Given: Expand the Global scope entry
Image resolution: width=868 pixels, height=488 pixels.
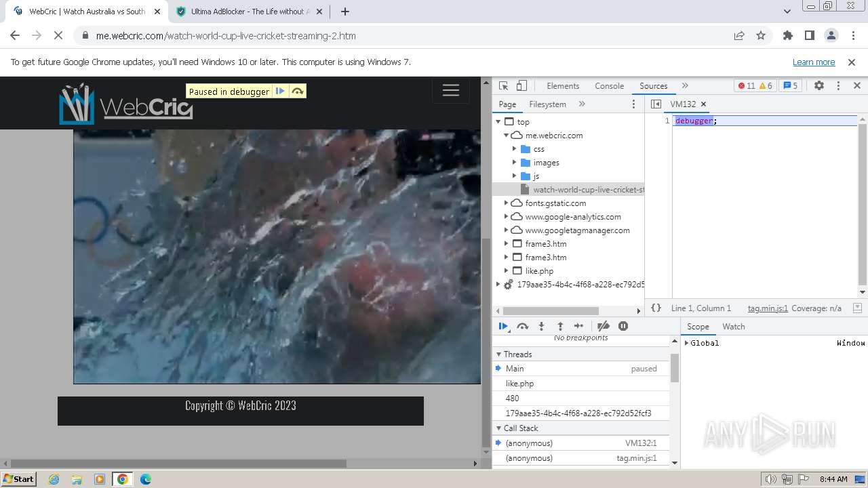Looking at the screenshot, I should point(687,343).
